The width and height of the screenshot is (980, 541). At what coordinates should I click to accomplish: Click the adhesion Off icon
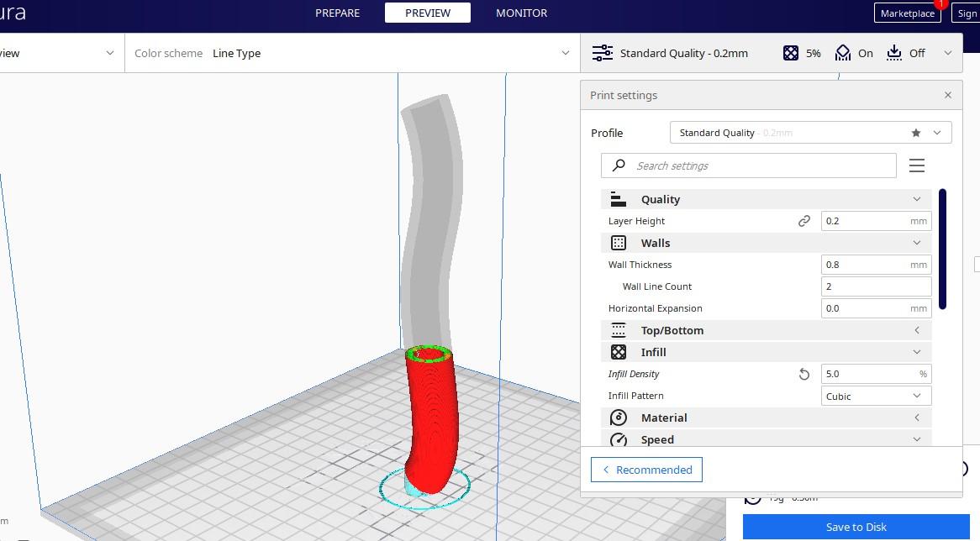pyautogui.click(x=894, y=53)
